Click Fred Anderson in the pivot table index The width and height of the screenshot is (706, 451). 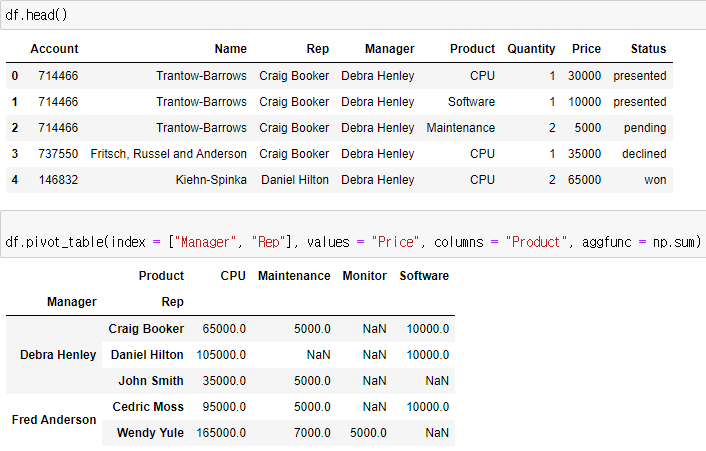(54, 419)
